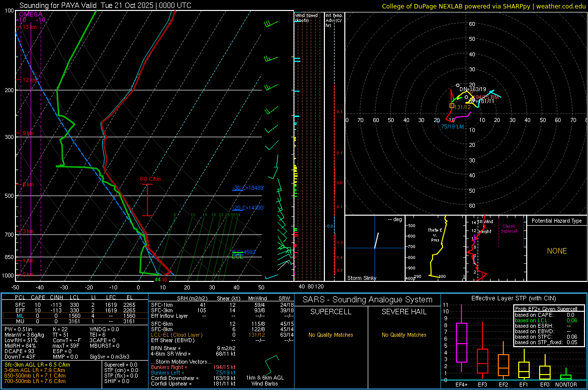Viewport: 588px width, 390px height.
Task: Click the 'Theta-E v. Pres' label
Action: tap(435, 235)
